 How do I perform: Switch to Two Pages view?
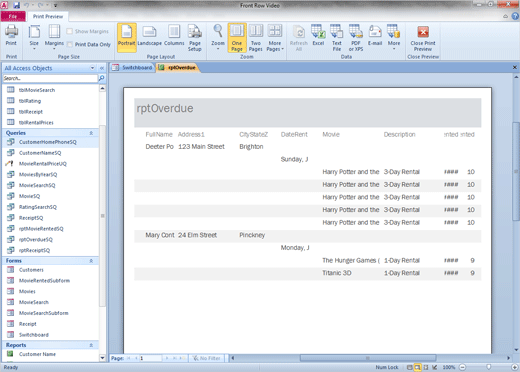[256, 38]
